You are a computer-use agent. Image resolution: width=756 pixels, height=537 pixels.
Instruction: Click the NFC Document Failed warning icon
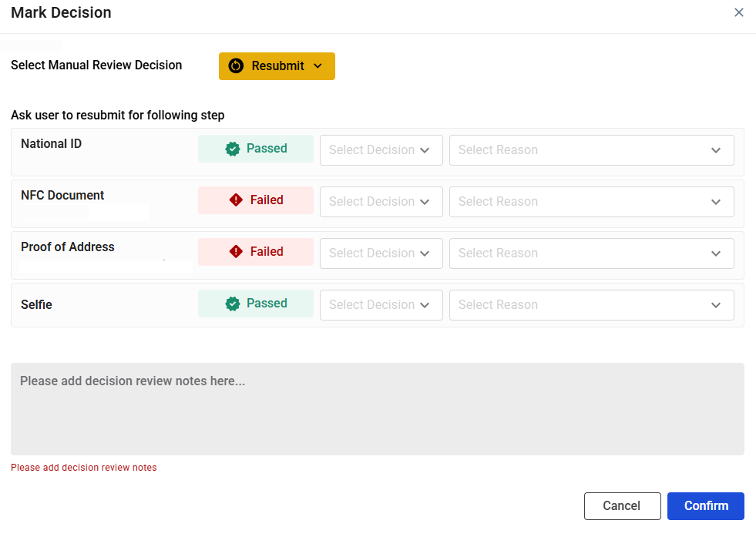click(236, 200)
